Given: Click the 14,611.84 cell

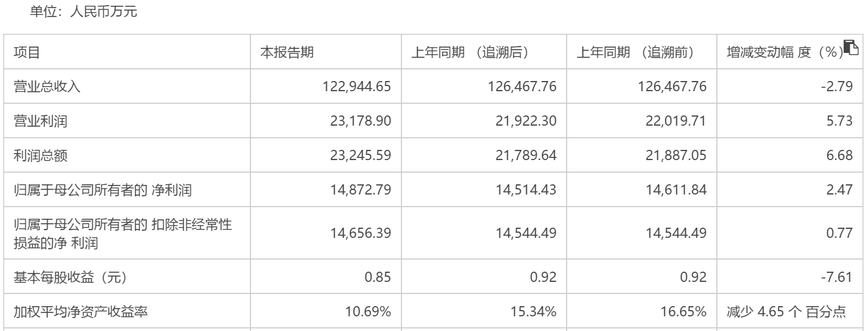Looking at the screenshot, I should click(x=676, y=188).
